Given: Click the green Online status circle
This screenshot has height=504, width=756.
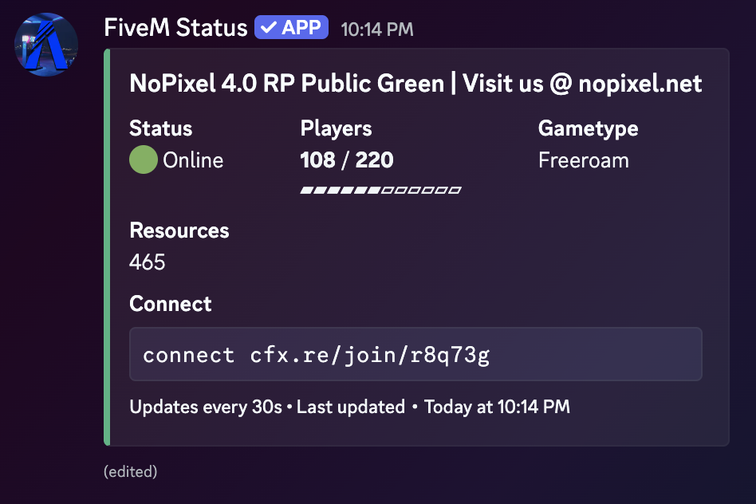Looking at the screenshot, I should pos(143,160).
